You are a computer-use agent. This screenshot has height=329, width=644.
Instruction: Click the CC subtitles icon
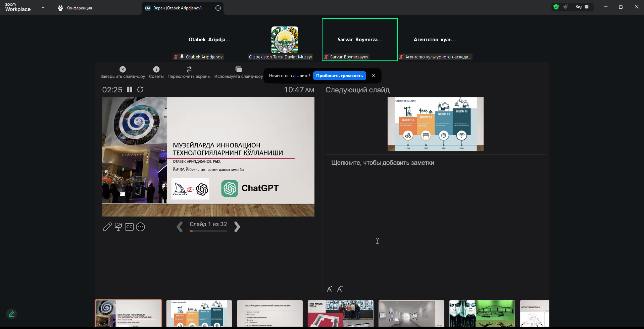[x=129, y=227]
